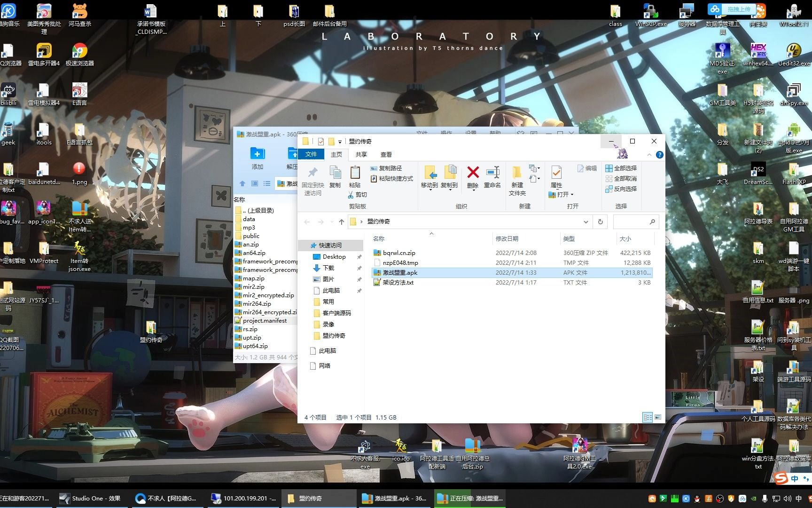Open the Quick Access Toolbar customize dropdown

(x=340, y=142)
